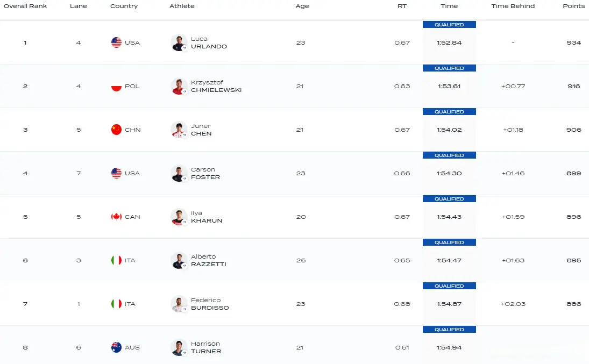Viewport: 589px width, 364px height.
Task: Click the Time Behind column header
Action: 513,6
